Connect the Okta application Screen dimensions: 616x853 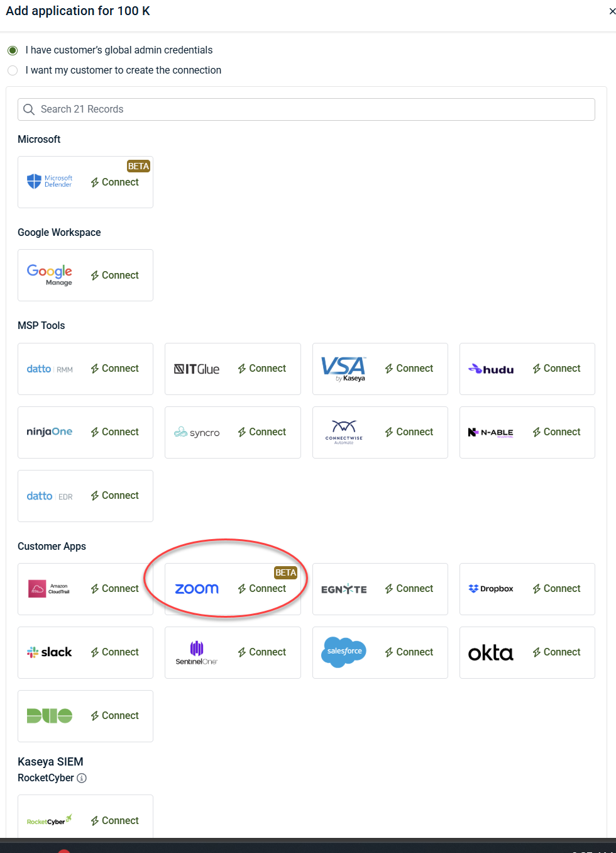tap(557, 652)
